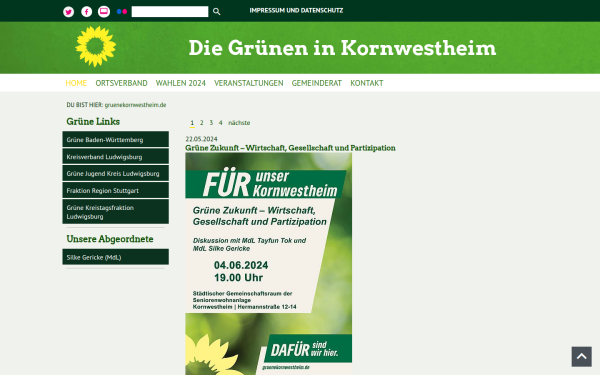Click the Unsere Abgeordnete sidebar heading
This screenshot has height=375, width=600.
(x=110, y=239)
